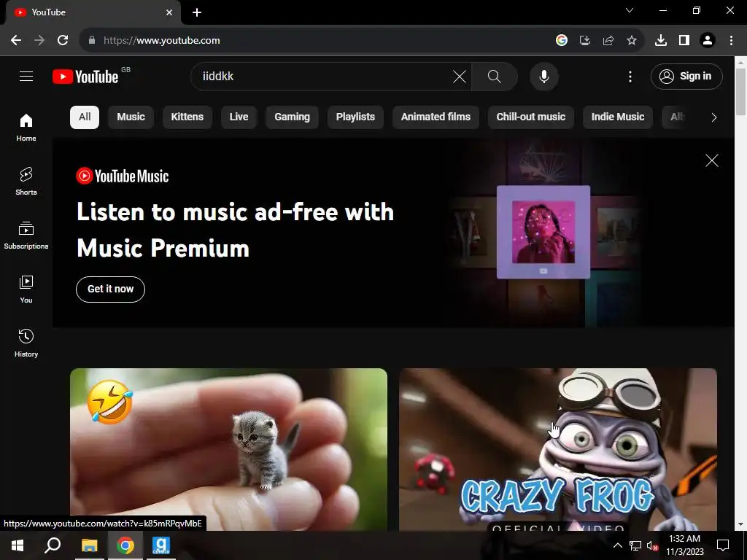Open History from the sidebar
This screenshot has height=560, width=747.
[x=26, y=343]
